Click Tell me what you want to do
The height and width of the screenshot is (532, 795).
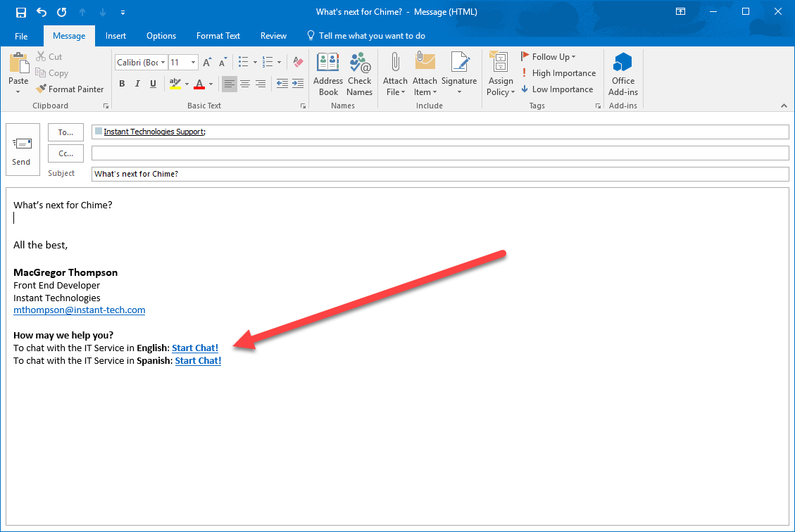(366, 36)
